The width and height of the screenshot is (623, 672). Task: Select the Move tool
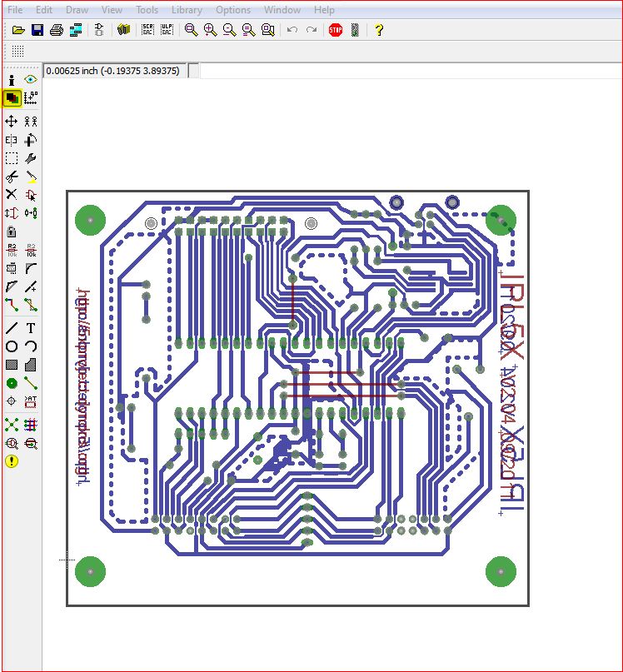tap(11, 122)
